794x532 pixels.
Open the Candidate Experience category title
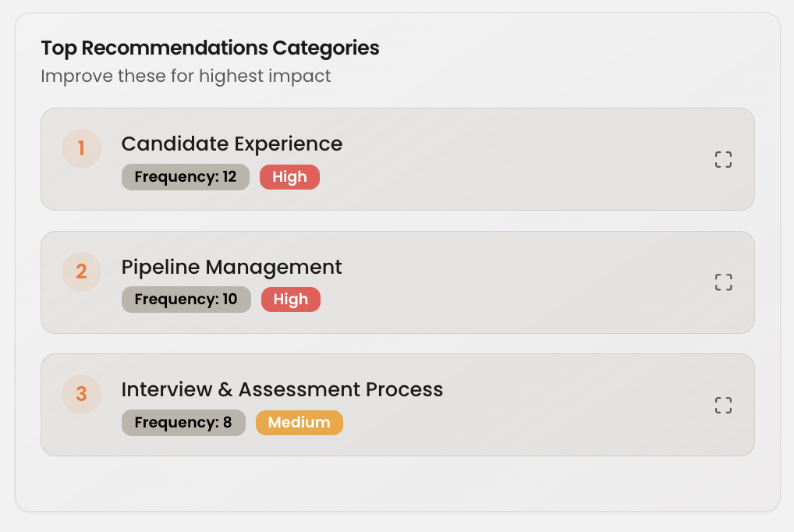232,144
